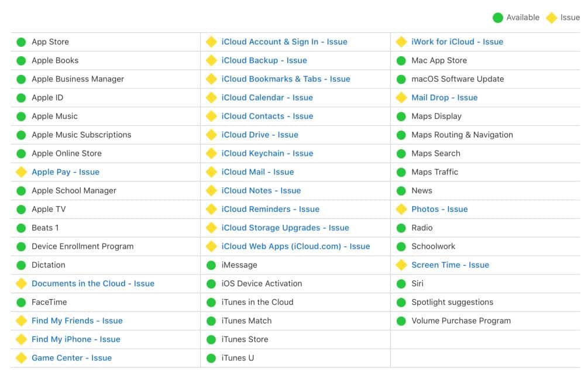Click the green status dot for Mac App Store

tap(401, 60)
